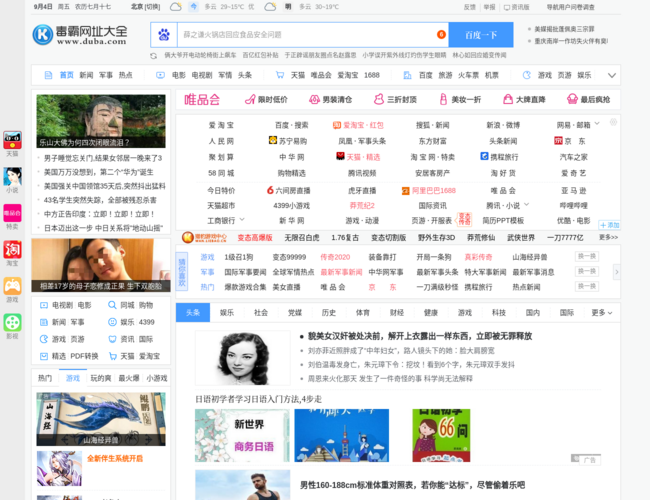The width and height of the screenshot is (650, 500).
Task: Click 换一换 in the 游戏 row
Action: click(587, 256)
